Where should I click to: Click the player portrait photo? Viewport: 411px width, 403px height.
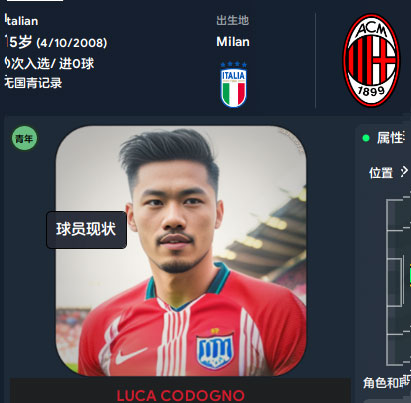click(x=181, y=251)
